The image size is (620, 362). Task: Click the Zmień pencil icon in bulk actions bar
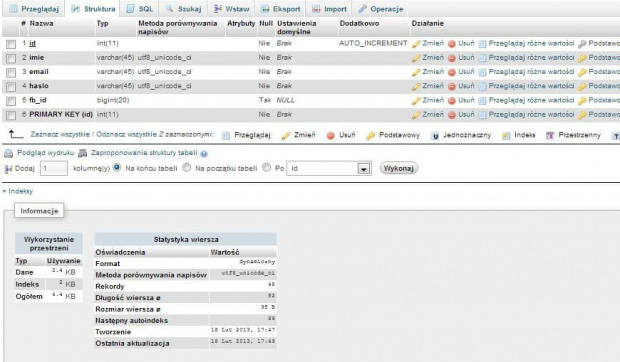coord(285,136)
